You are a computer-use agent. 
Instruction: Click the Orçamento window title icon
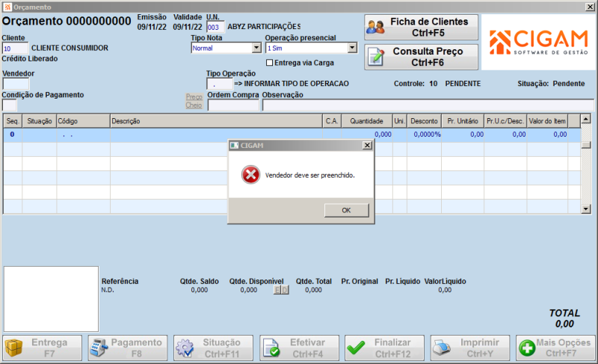pyautogui.click(x=7, y=7)
